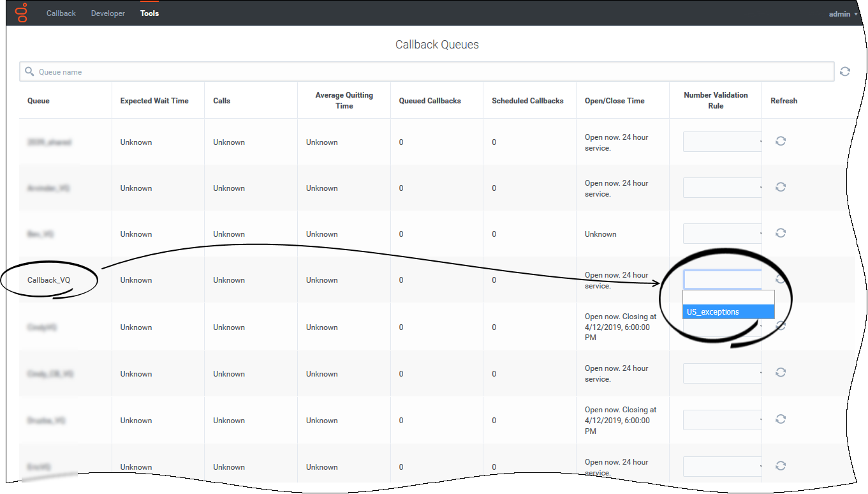Refresh the sixth row with 24 hour service

point(780,373)
